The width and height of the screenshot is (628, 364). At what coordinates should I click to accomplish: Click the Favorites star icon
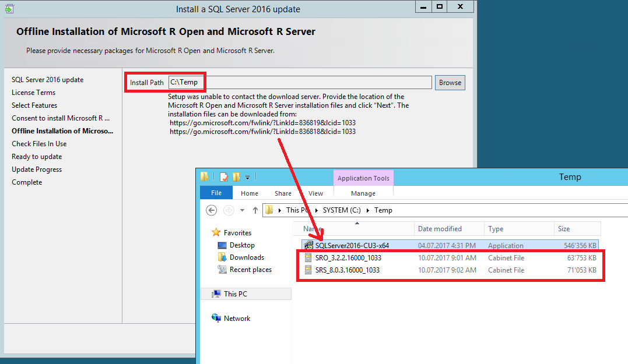coord(216,232)
